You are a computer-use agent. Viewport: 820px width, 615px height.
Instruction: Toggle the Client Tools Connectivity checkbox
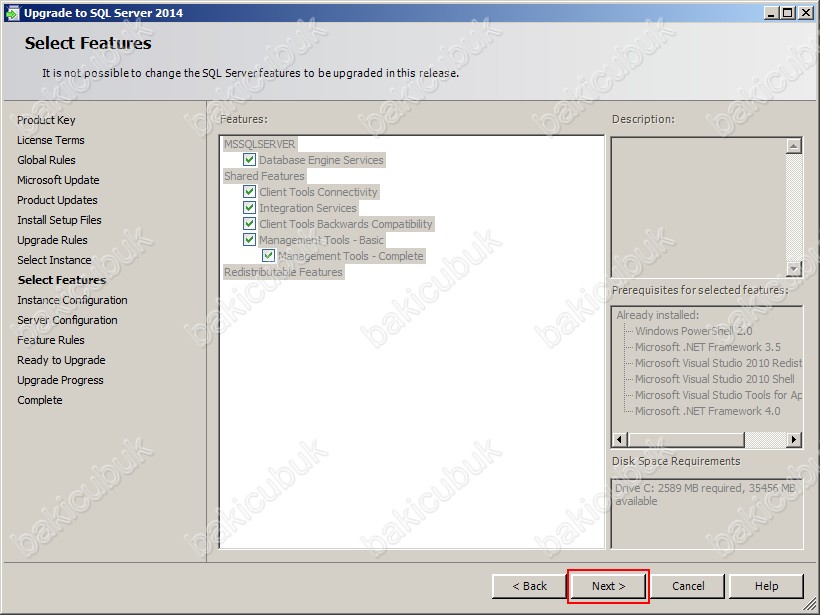click(x=249, y=191)
